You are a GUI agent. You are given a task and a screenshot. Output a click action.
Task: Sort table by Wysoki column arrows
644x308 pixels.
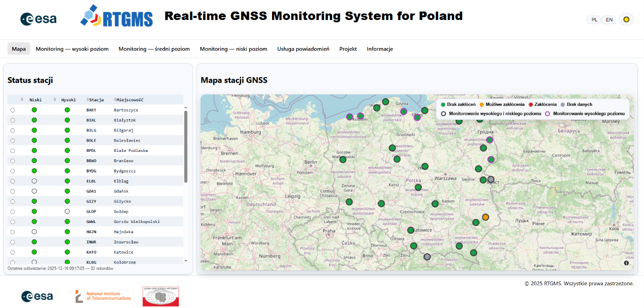tap(55, 100)
